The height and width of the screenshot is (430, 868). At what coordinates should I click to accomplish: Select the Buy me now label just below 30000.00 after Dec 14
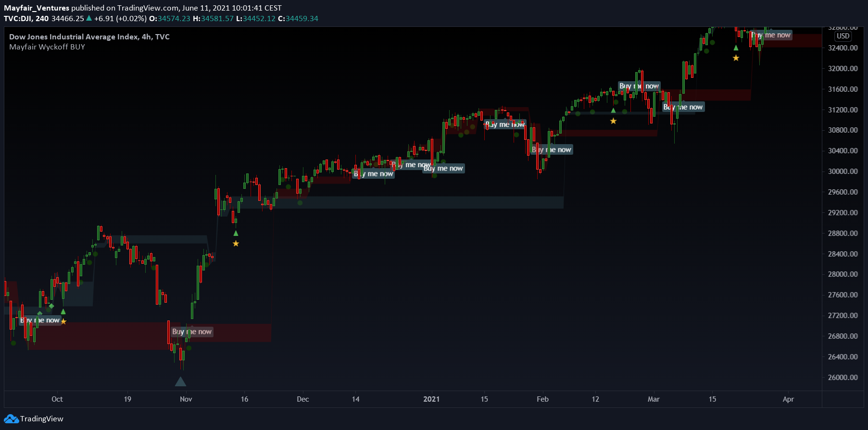pos(374,173)
